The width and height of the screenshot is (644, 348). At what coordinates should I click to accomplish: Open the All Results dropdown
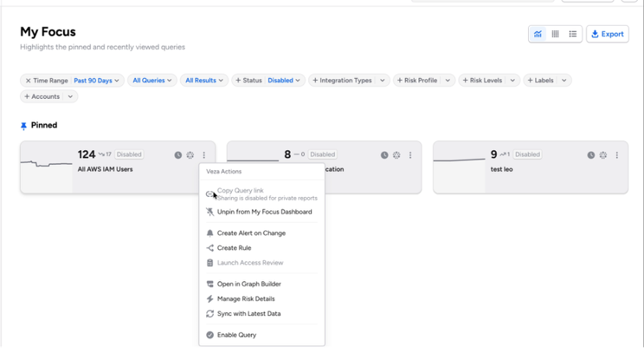pos(204,81)
